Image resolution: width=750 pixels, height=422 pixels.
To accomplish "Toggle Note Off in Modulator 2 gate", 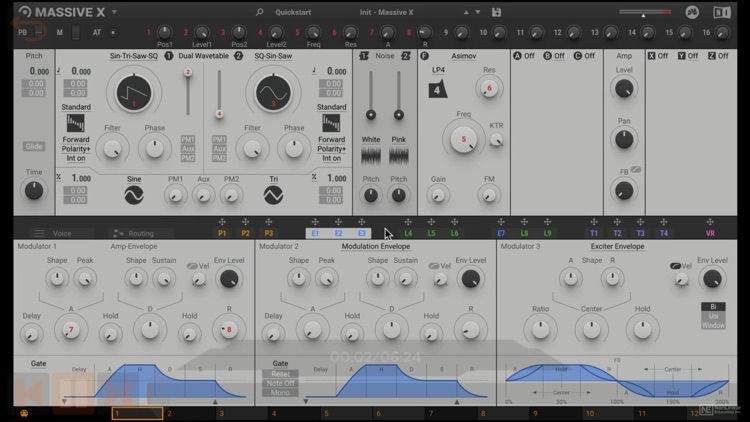I will (280, 383).
